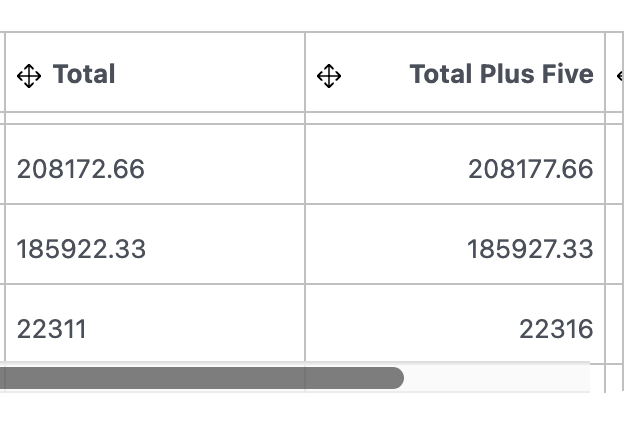Pick the cell showing 185922.33
This screenshot has height=424, width=632.
pos(155,244)
